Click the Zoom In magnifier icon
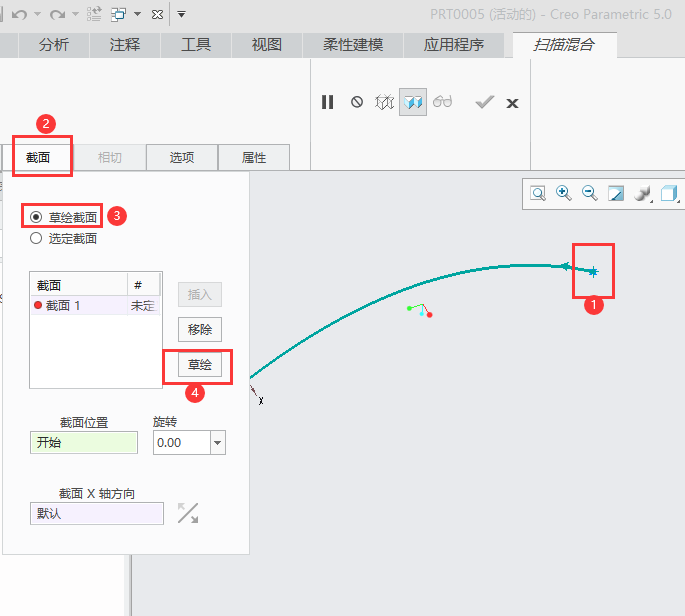Screen dimensions: 685x616 tap(564, 193)
